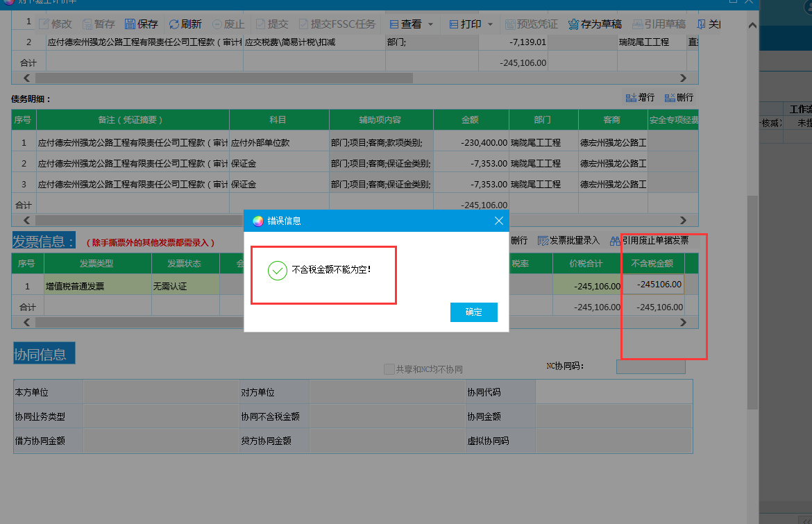
Task: Click the 增行 add-row icon in 债务明细
Action: [x=632, y=98]
